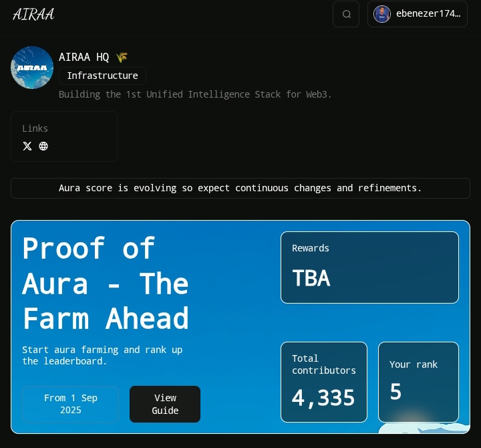Viewport: 481px width, 448px height.
Task: Click the View Guide button
Action: (165, 404)
